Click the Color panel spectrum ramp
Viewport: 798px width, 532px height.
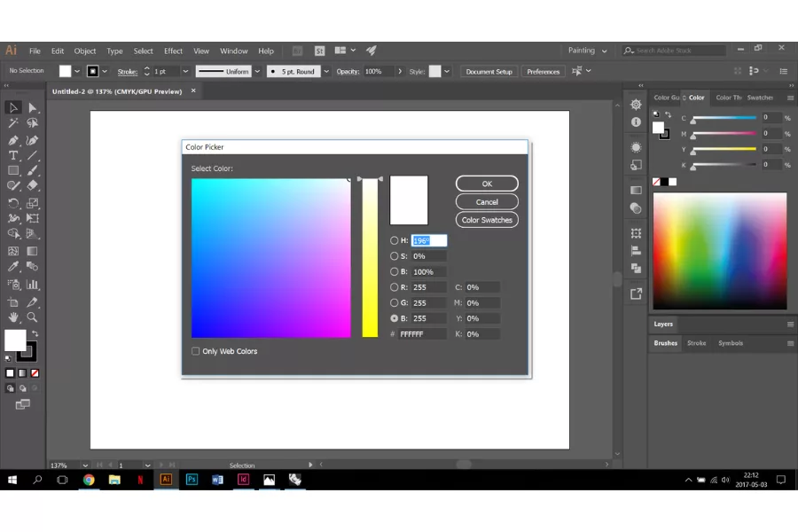720,250
